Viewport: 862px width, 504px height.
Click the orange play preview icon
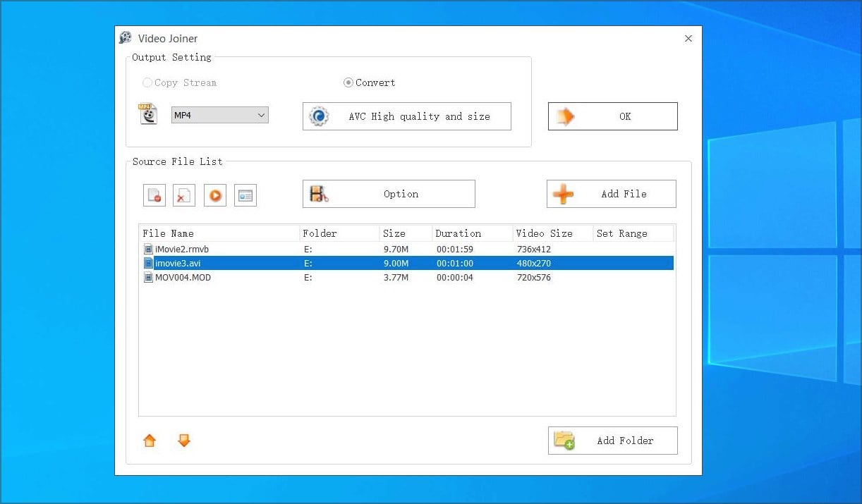pos(215,195)
